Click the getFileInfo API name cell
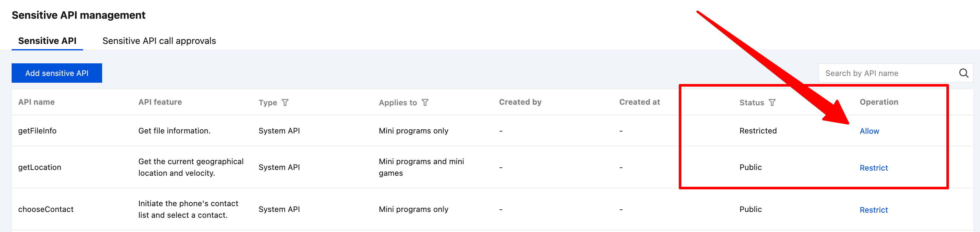 [x=37, y=131]
